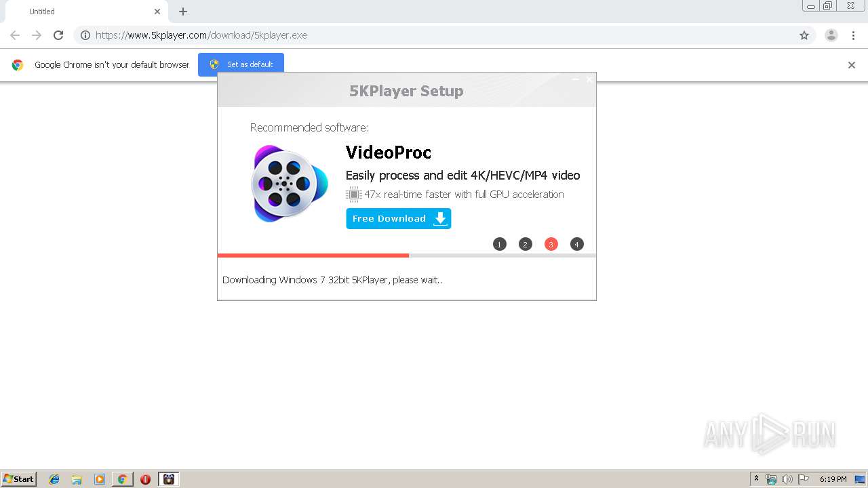The image size is (868, 488).
Task: Switch to slide 1 indicator
Action: point(500,244)
